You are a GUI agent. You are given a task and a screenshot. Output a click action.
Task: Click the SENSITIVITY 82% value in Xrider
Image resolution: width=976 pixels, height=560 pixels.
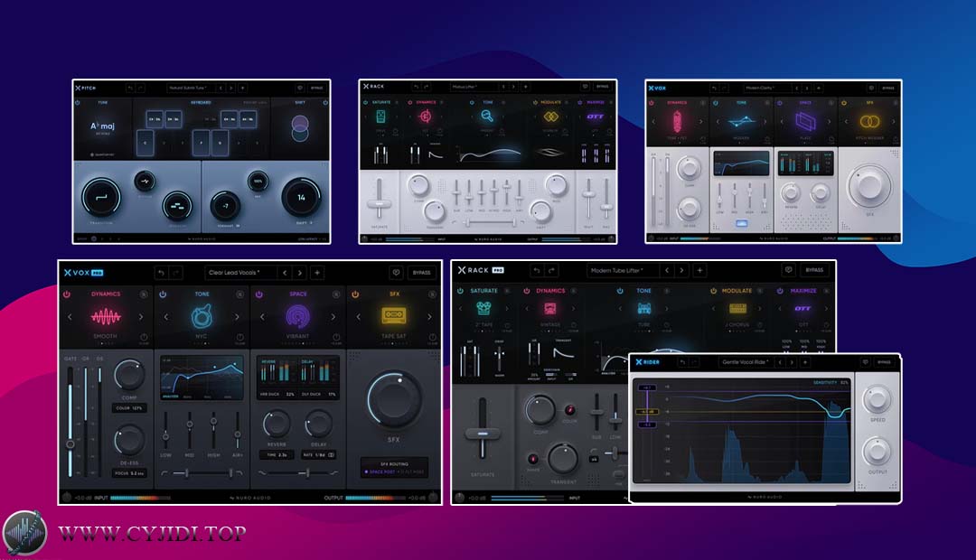(x=831, y=382)
